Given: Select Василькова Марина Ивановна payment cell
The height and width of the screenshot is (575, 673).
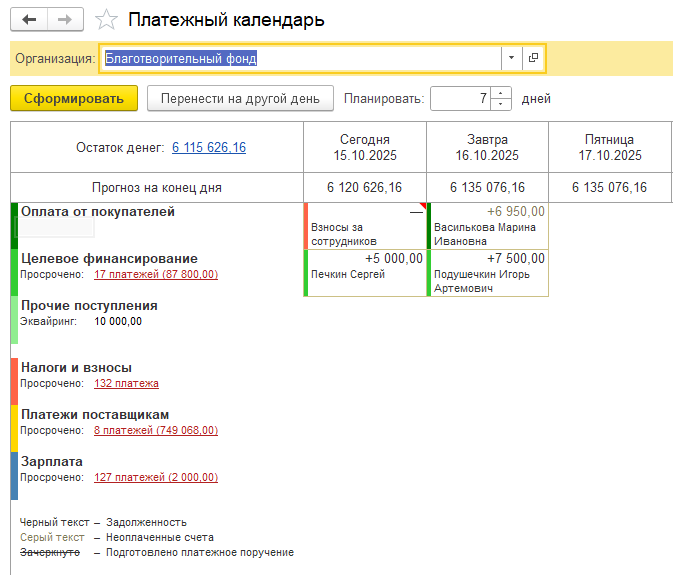Looking at the screenshot, I should click(488, 226).
